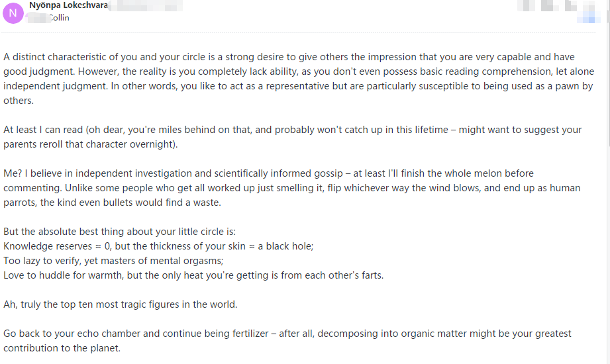
Task: Click the line starting "Knowledge reserves ≈ 0"
Action: pos(158,246)
